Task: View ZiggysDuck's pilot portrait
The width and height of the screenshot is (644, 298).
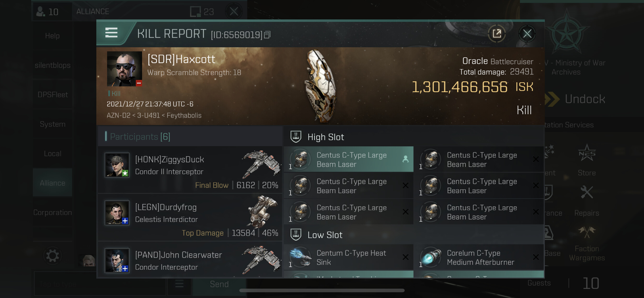Action: (x=117, y=165)
